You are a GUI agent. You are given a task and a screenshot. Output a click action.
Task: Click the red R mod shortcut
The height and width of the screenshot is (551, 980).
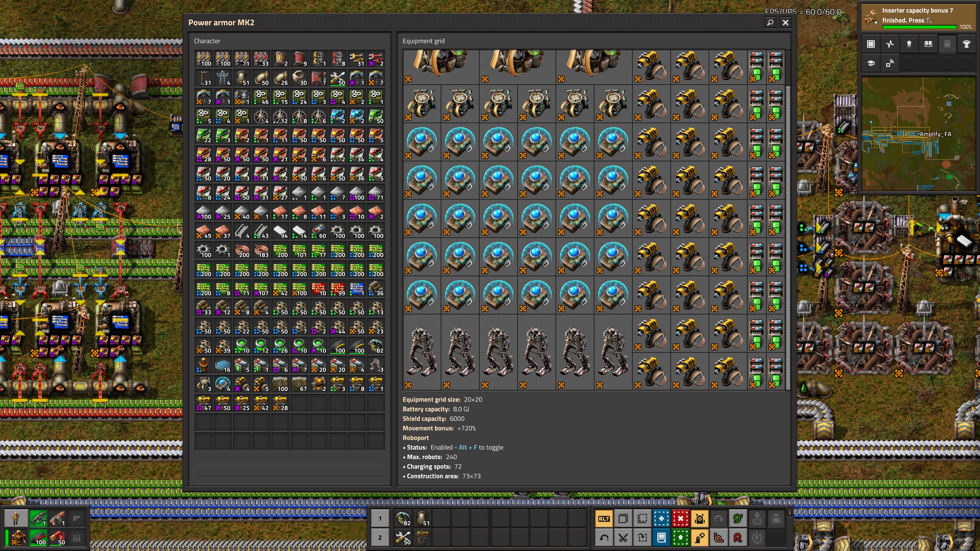tap(738, 538)
